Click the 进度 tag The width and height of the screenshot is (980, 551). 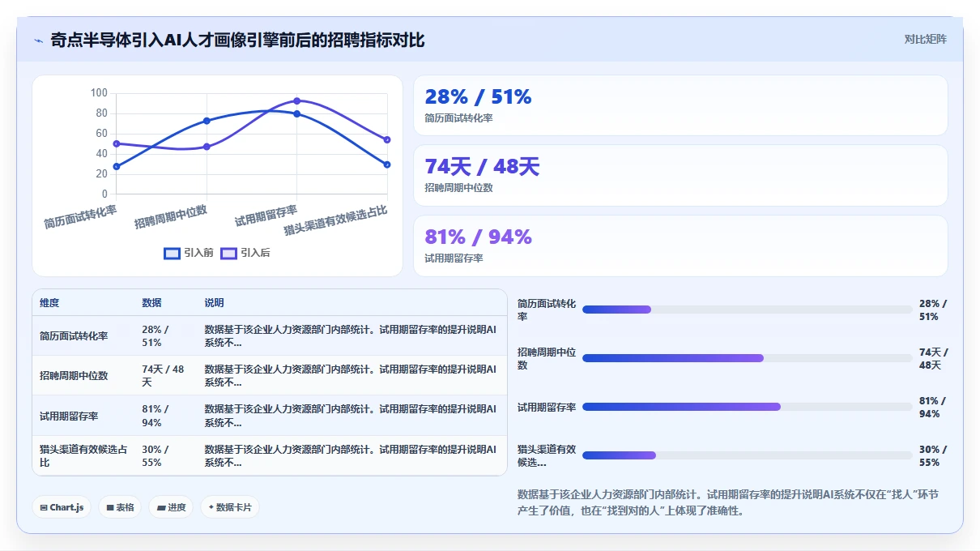click(x=171, y=507)
